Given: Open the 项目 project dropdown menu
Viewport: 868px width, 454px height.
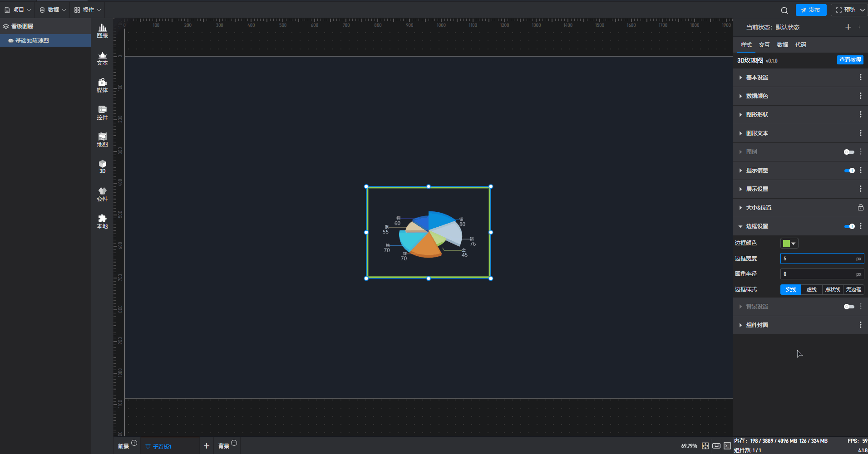Looking at the screenshot, I should point(18,10).
